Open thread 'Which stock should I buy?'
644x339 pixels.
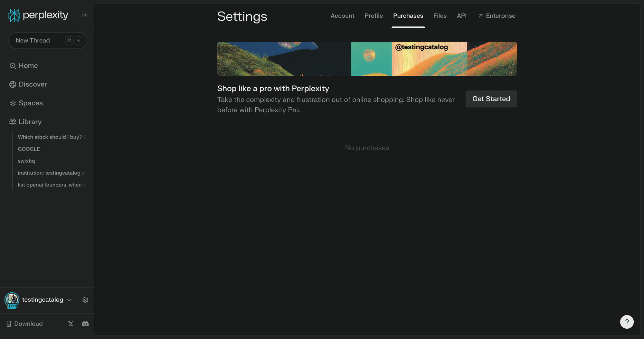52,137
